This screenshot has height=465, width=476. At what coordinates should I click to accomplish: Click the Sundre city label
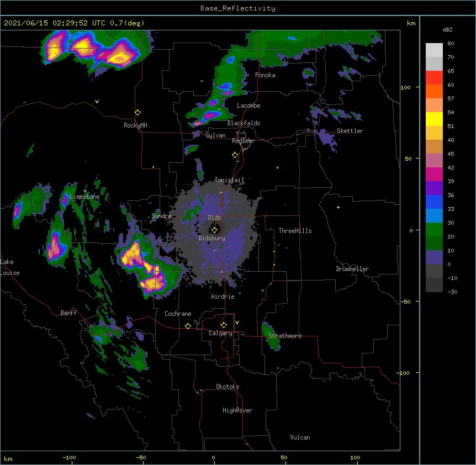click(161, 216)
